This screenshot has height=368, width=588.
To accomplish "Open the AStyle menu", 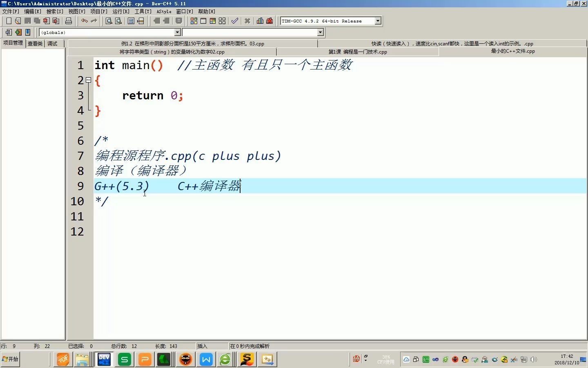I will [x=164, y=11].
